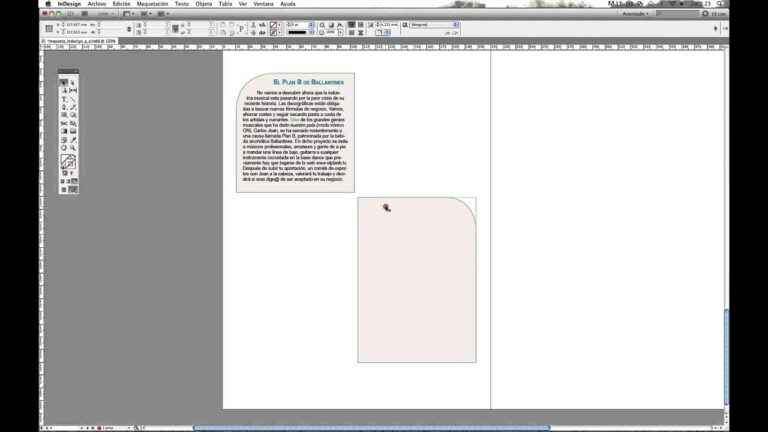
Task: Select the Hand tool
Action: click(64, 148)
